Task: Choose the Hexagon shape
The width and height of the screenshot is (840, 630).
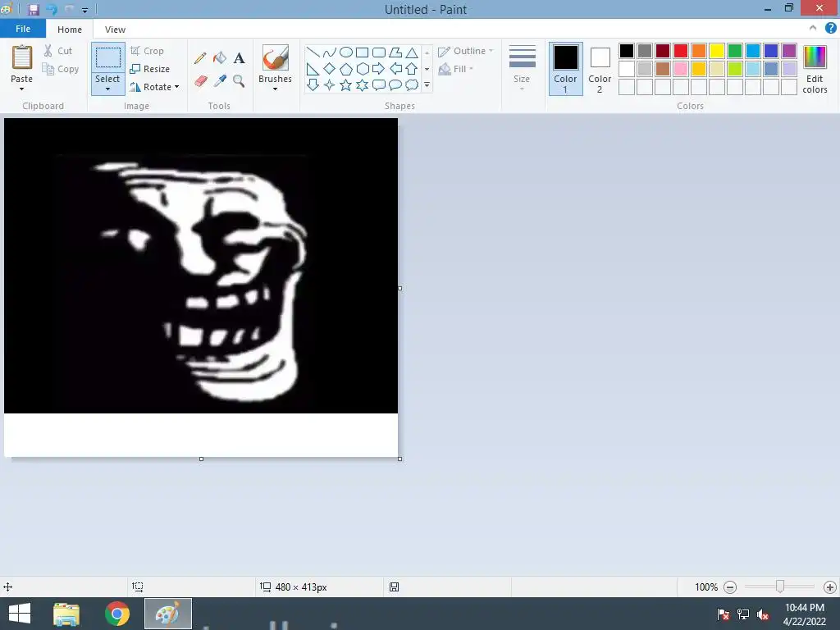Action: (363, 69)
